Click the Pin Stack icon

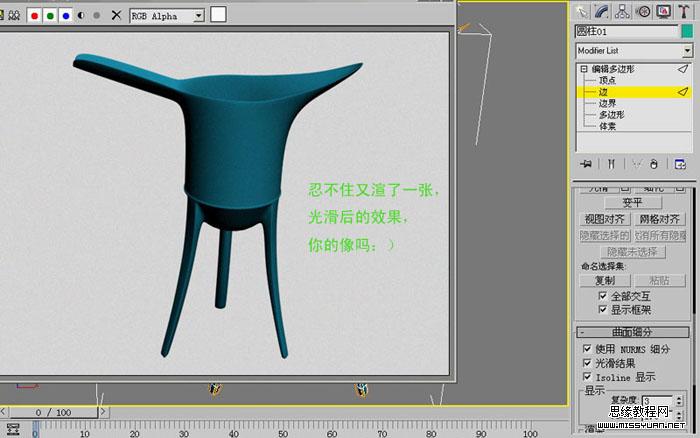[586, 164]
